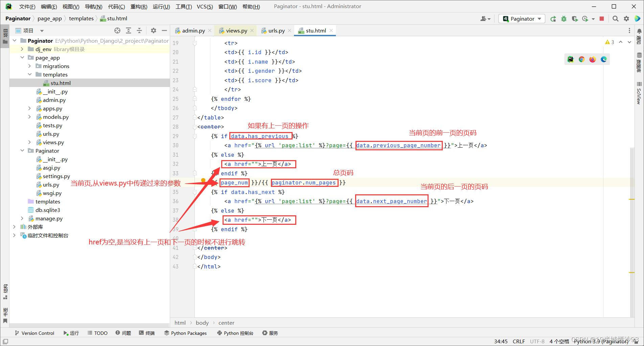Click 'page_app' in the navigation bar path
Screen dimensions: 644x346
coord(50,19)
